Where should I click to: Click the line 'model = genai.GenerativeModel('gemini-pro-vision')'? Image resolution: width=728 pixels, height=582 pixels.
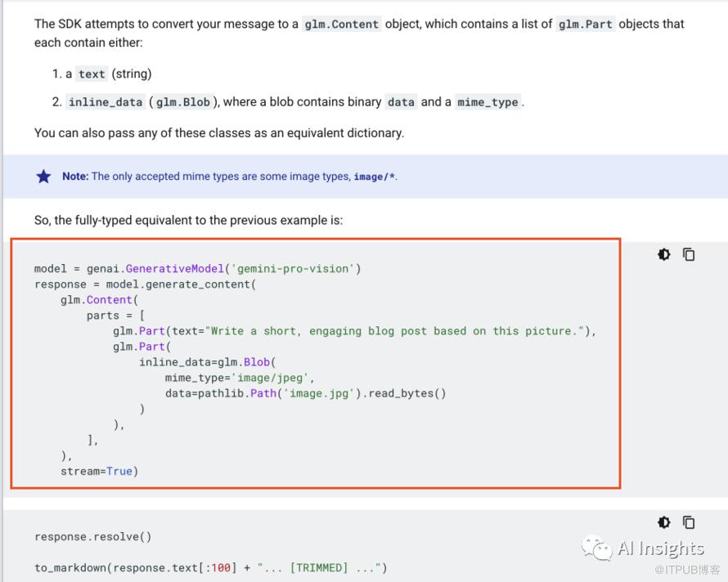(x=197, y=269)
